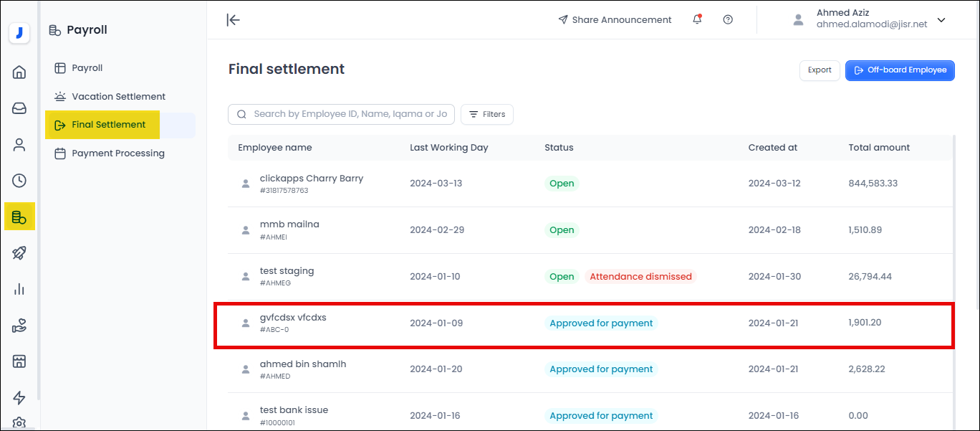The width and height of the screenshot is (980, 431).
Task: Open the rocket icon in left rail
Action: [19, 253]
